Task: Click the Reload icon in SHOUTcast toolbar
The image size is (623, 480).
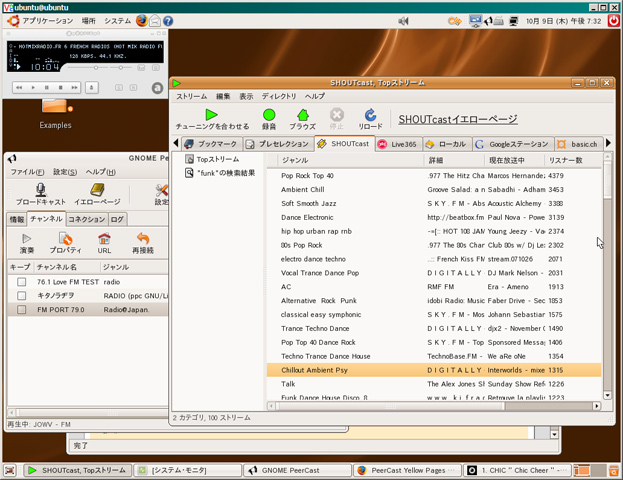Action: coord(370,115)
